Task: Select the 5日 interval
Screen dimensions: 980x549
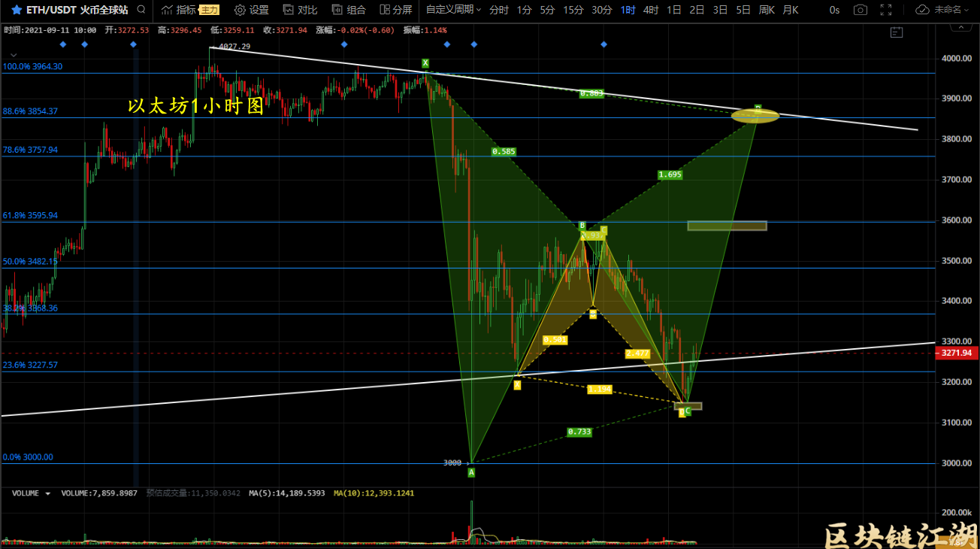Action: pos(743,10)
